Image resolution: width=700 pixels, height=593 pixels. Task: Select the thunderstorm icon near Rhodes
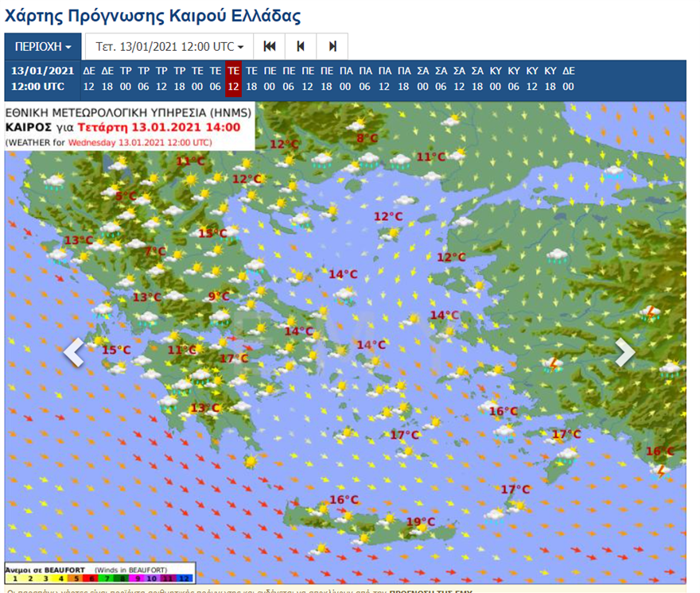659,471
